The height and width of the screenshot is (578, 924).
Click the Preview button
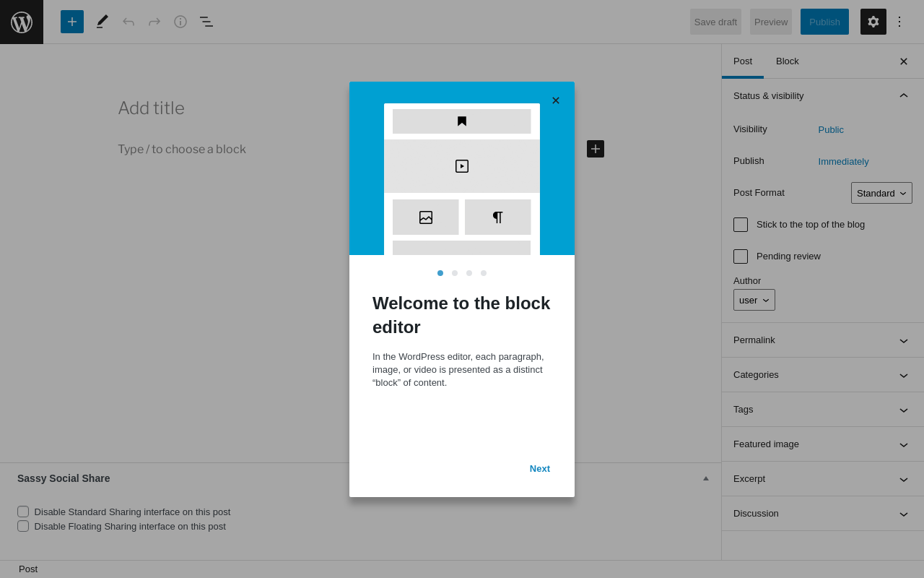771,22
